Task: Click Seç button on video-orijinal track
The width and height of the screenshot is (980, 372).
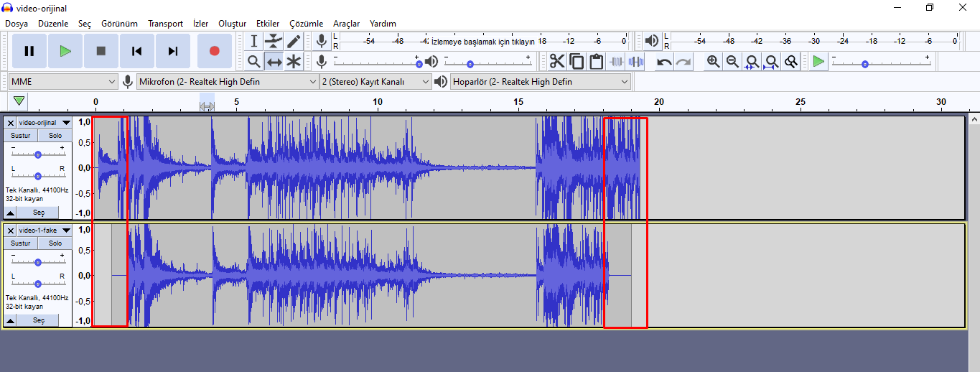Action: 39,213
